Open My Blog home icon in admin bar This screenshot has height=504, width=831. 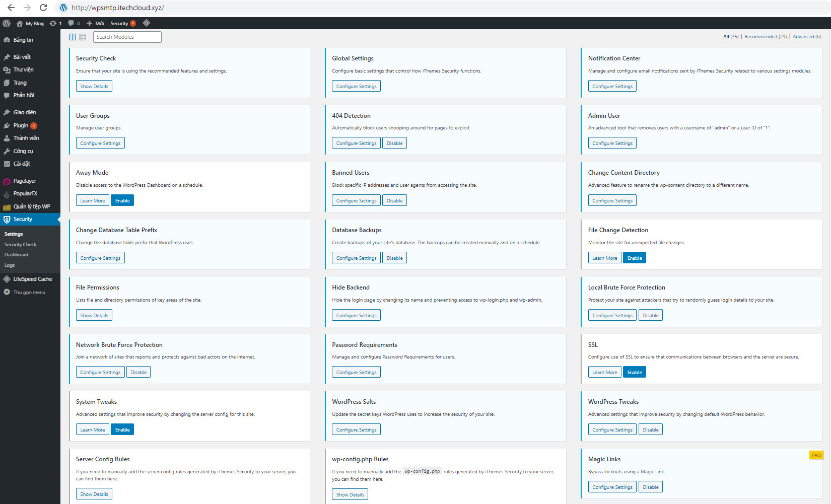pos(30,23)
